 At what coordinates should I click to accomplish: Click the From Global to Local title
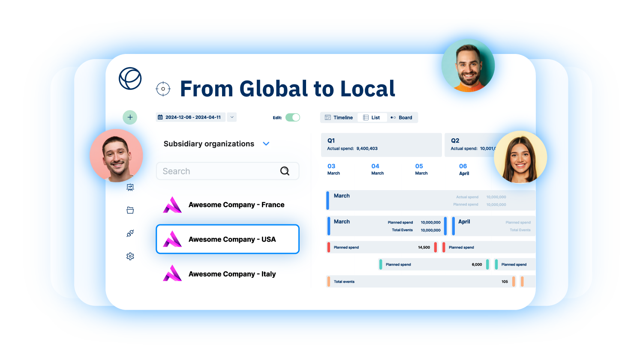click(x=288, y=89)
